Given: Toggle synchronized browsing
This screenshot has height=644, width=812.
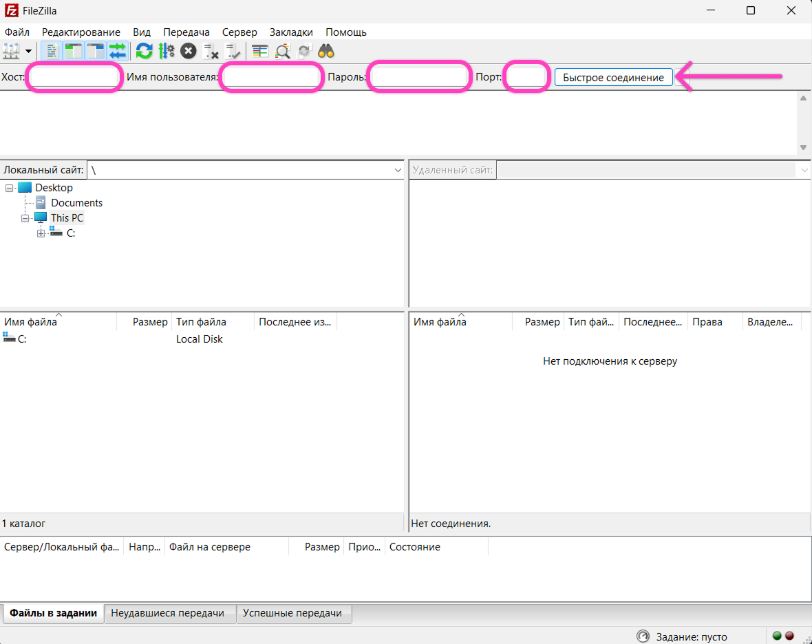Looking at the screenshot, I should click(x=304, y=51).
